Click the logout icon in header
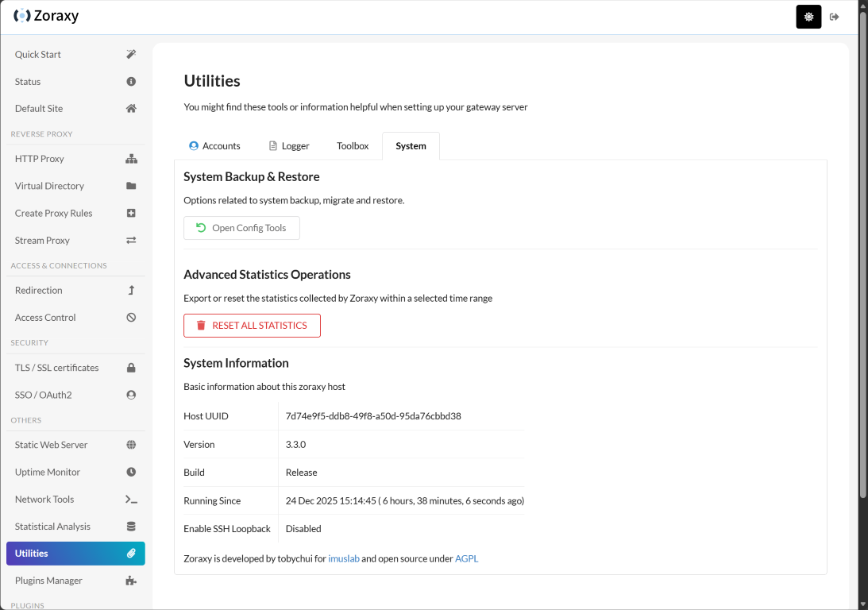Image resolution: width=868 pixels, height=610 pixels. click(835, 17)
